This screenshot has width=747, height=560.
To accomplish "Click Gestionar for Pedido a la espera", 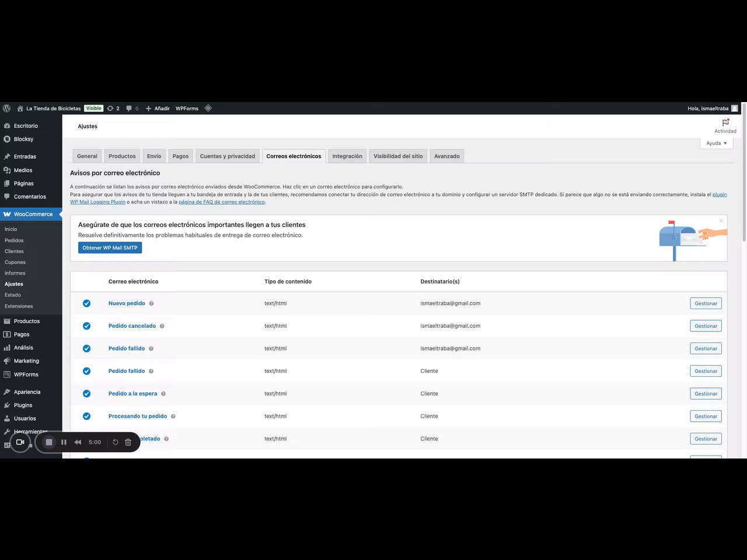I will click(x=706, y=394).
